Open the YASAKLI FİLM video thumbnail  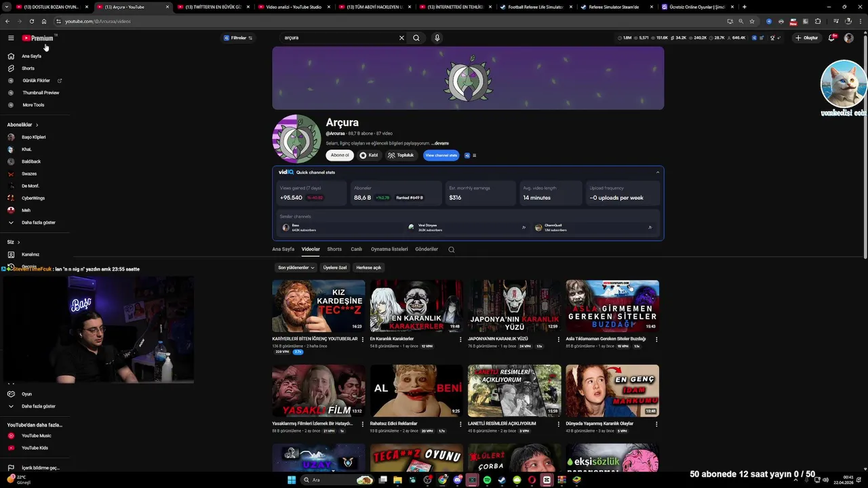tap(319, 390)
